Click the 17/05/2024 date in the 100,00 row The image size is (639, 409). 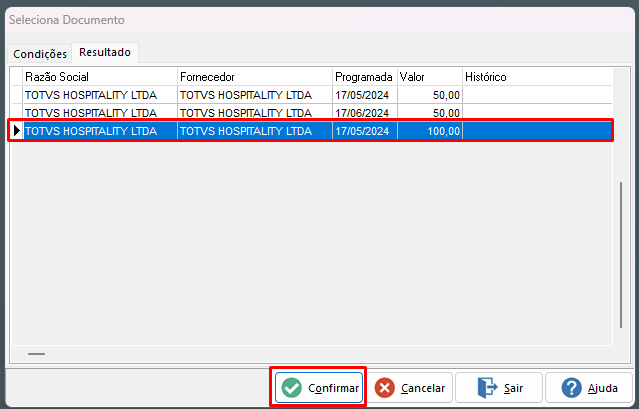pyautogui.click(x=365, y=131)
